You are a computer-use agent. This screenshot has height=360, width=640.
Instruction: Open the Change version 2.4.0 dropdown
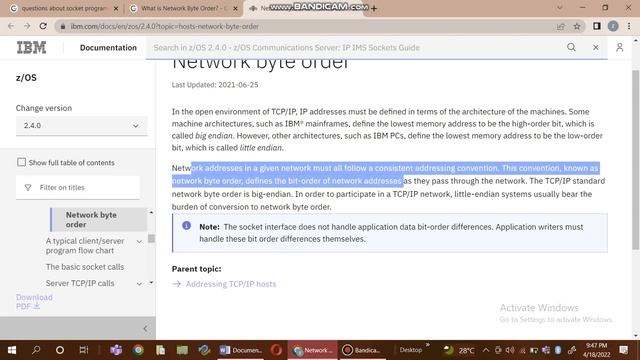click(x=82, y=125)
